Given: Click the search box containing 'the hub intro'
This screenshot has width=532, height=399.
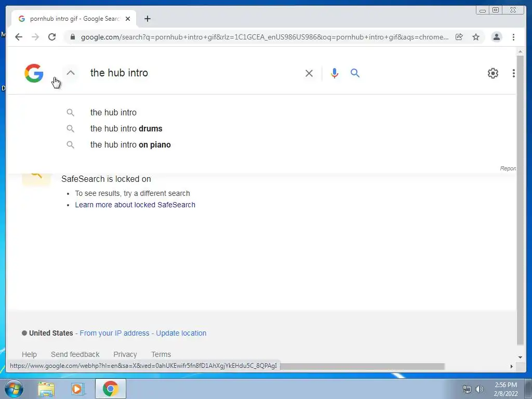Looking at the screenshot, I should tap(193, 73).
